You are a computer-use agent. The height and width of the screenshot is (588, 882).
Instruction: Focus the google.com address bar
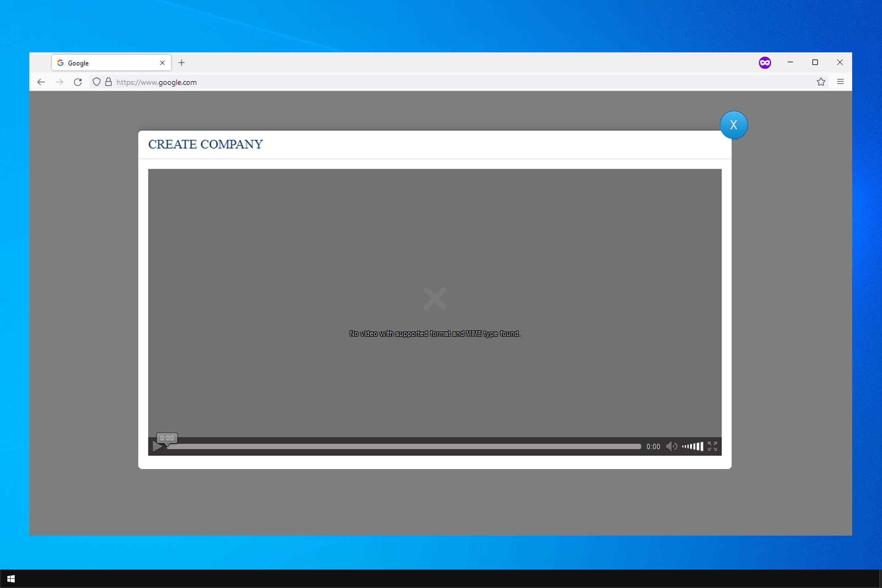click(x=459, y=82)
